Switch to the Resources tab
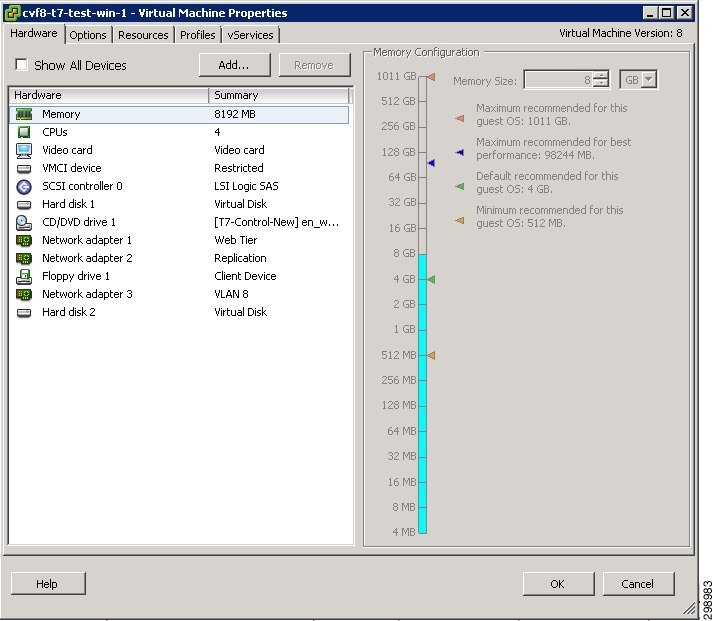714x621 pixels. (x=143, y=35)
